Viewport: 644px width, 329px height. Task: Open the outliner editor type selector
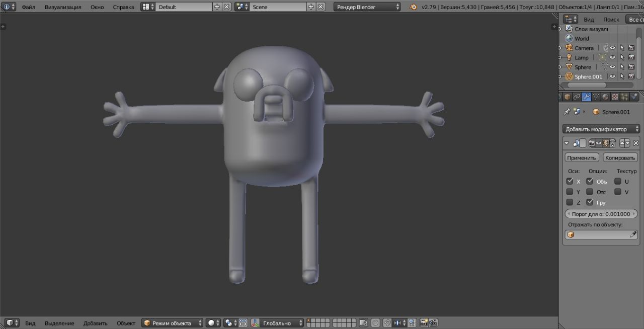pos(571,19)
